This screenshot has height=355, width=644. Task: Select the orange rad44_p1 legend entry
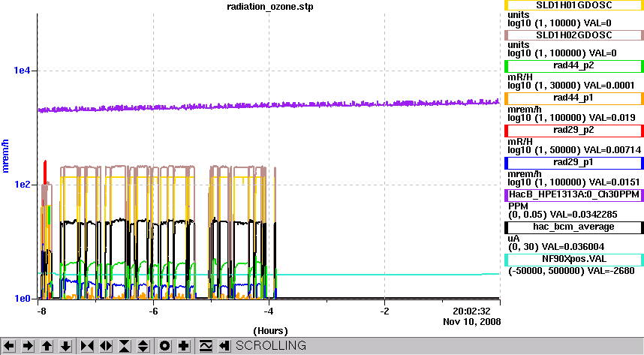(573, 98)
